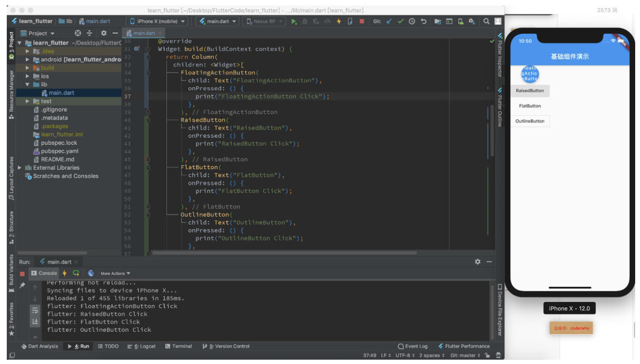640x364 pixels.
Task: Toggle scroll-to-end icon in console gutter
Action: (35, 322)
